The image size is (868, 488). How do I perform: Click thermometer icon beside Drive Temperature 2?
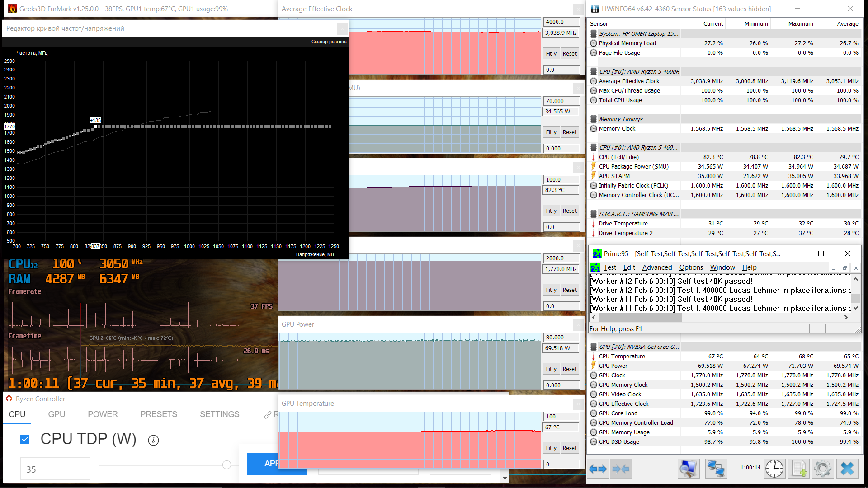point(594,233)
